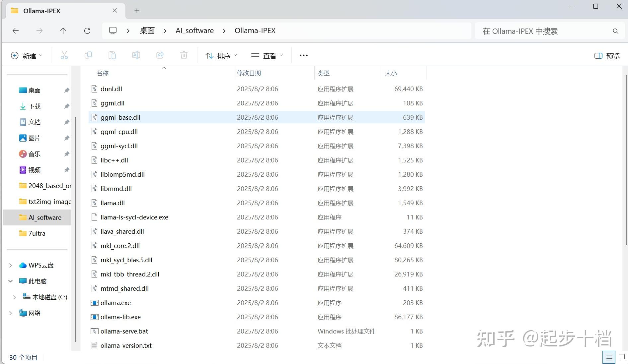Open the see-more menu with three dots
The width and height of the screenshot is (628, 364).
pyautogui.click(x=303, y=55)
